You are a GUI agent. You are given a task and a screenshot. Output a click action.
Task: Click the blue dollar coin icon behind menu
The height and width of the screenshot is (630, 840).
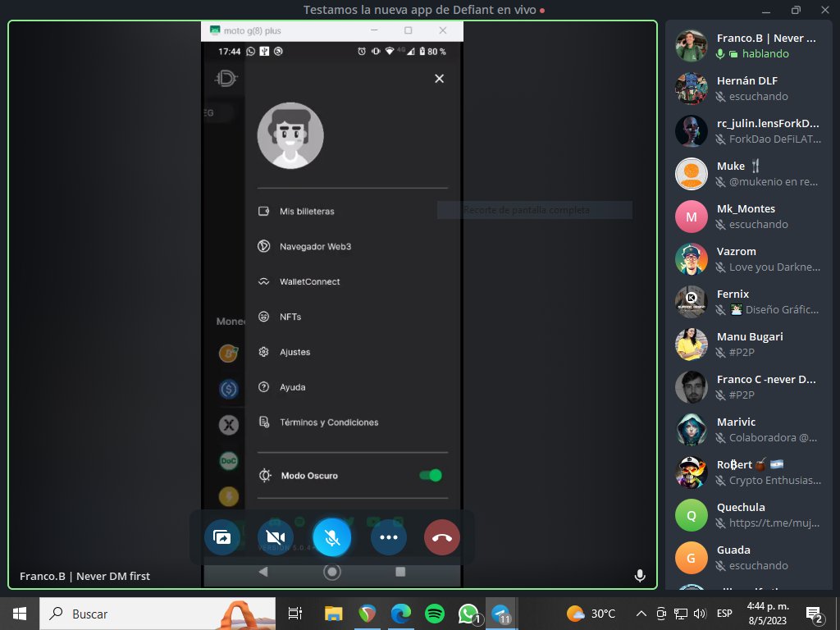(x=229, y=389)
